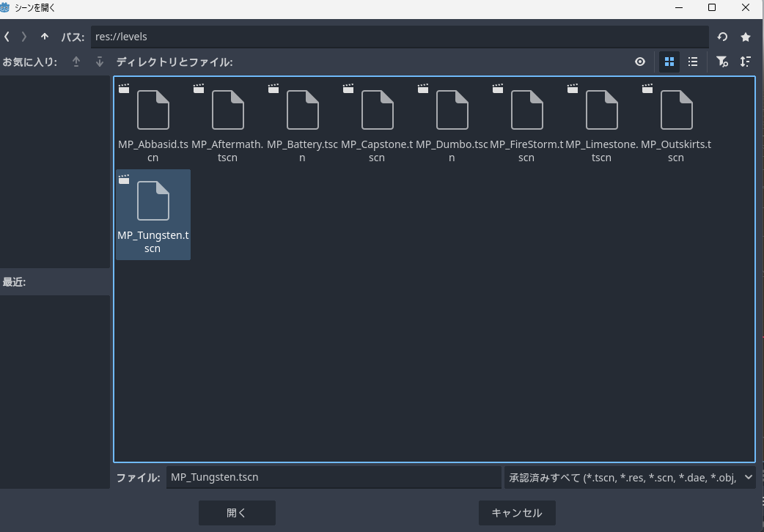Switch to list view mode

692,62
